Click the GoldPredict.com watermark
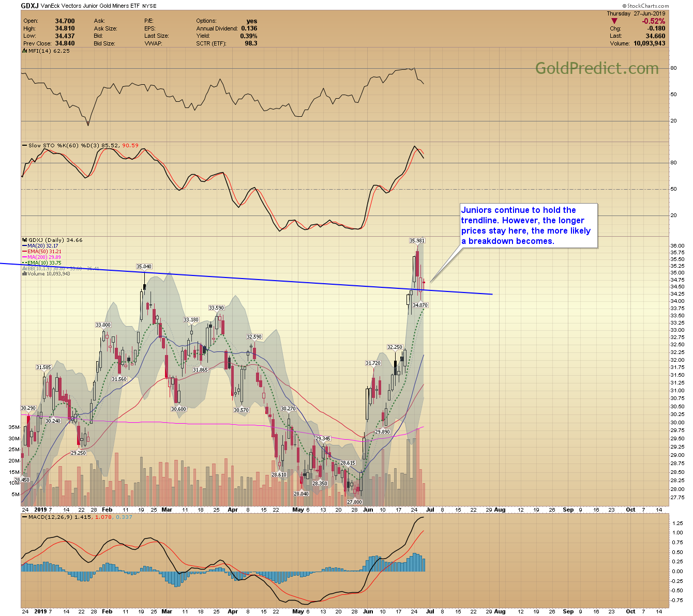 (x=597, y=68)
